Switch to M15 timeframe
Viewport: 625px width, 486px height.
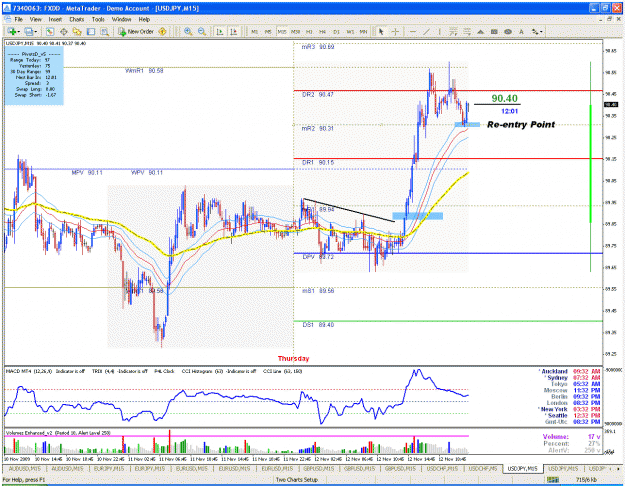click(282, 31)
